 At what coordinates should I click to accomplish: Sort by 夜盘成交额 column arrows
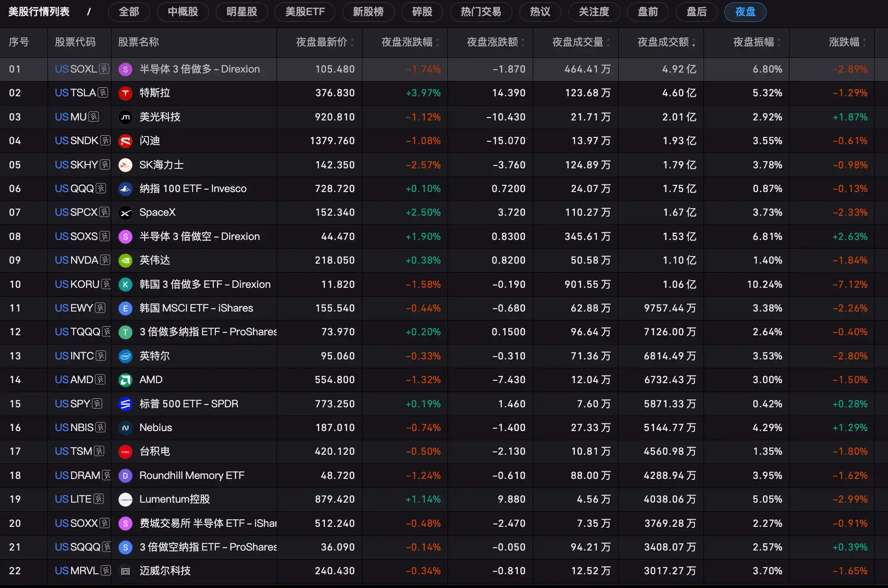coord(694,42)
